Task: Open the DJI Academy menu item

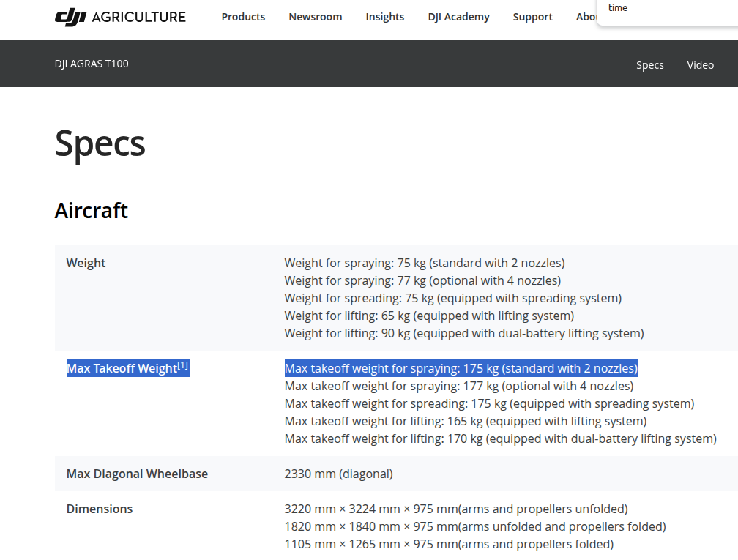Action: (x=458, y=17)
